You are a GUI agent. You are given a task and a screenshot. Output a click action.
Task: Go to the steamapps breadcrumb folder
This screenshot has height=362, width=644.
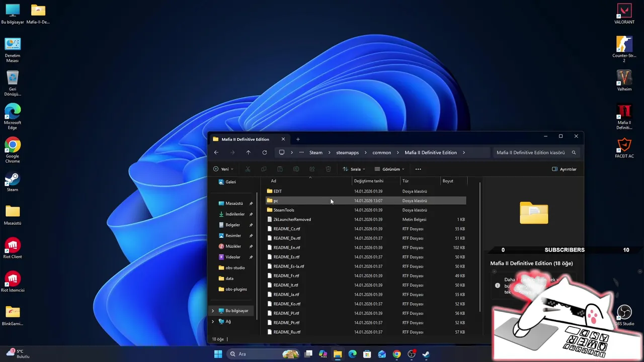[x=348, y=152]
